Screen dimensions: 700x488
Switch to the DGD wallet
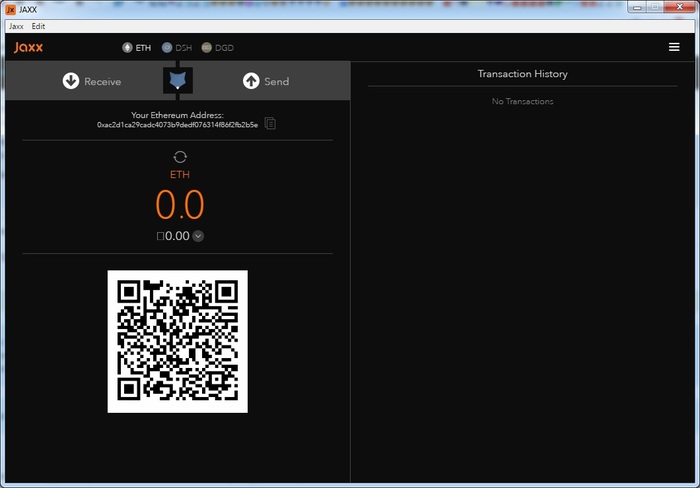[217, 47]
